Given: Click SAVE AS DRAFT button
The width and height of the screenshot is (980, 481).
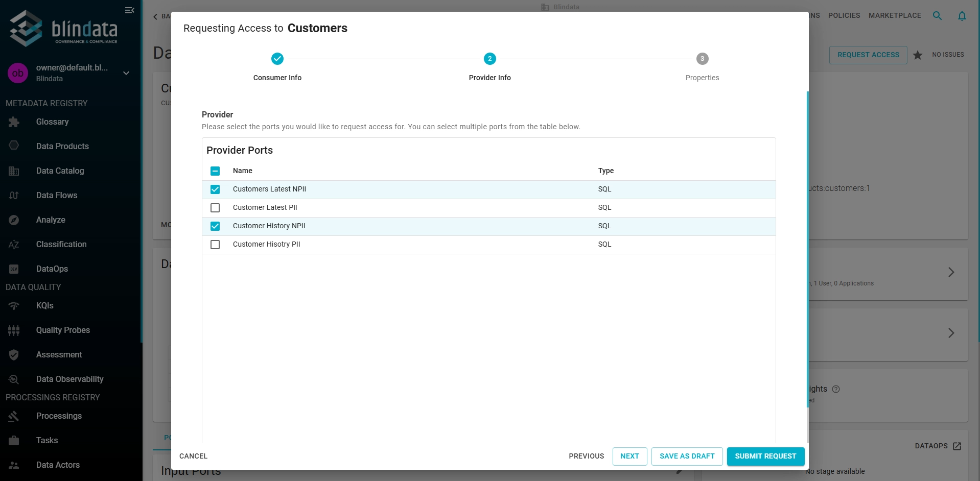Looking at the screenshot, I should pos(687,456).
